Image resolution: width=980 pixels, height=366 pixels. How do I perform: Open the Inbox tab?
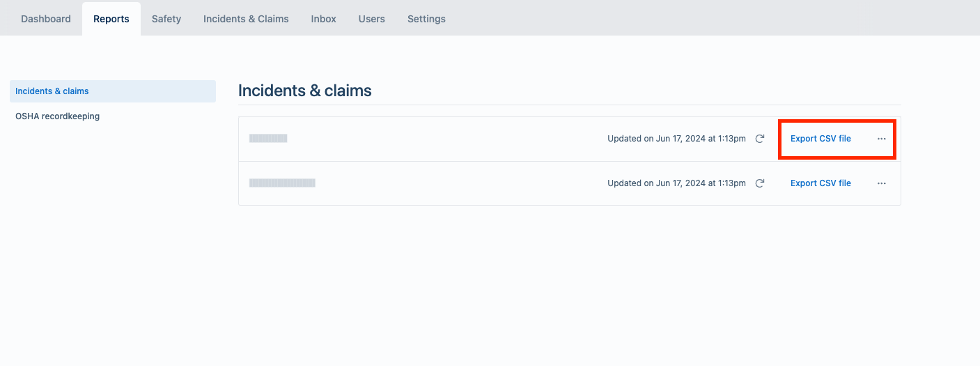pyautogui.click(x=324, y=19)
